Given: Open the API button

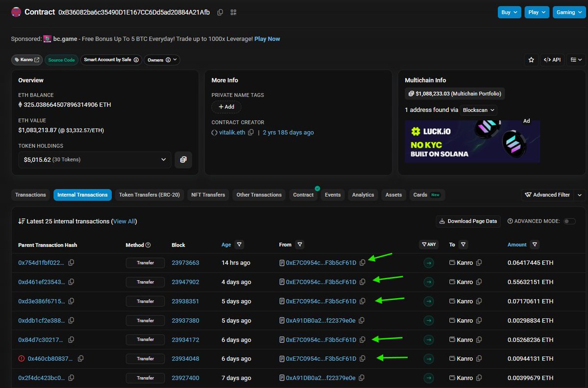Looking at the screenshot, I should tap(552, 60).
